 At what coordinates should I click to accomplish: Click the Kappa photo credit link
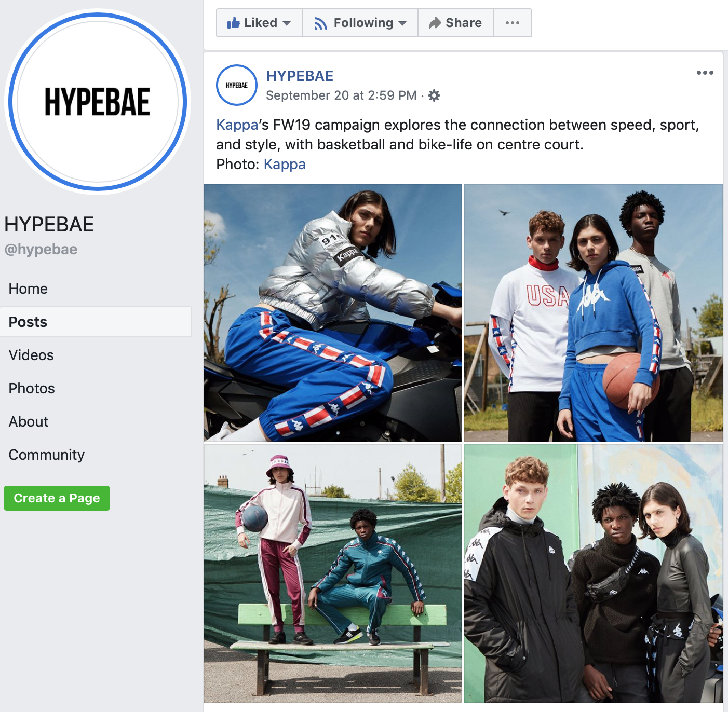pos(285,165)
